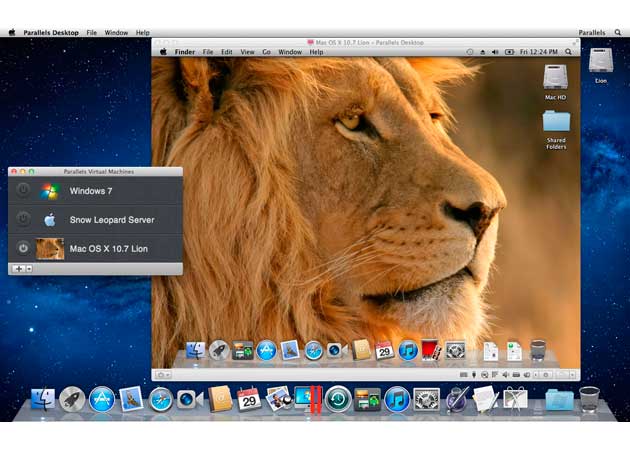Screen dimensions: 630x450
Task: Open Time Machine in the host dock
Action: click(x=338, y=400)
